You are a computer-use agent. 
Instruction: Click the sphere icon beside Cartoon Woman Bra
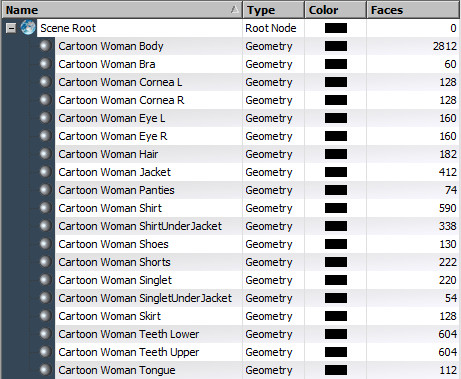point(45,64)
